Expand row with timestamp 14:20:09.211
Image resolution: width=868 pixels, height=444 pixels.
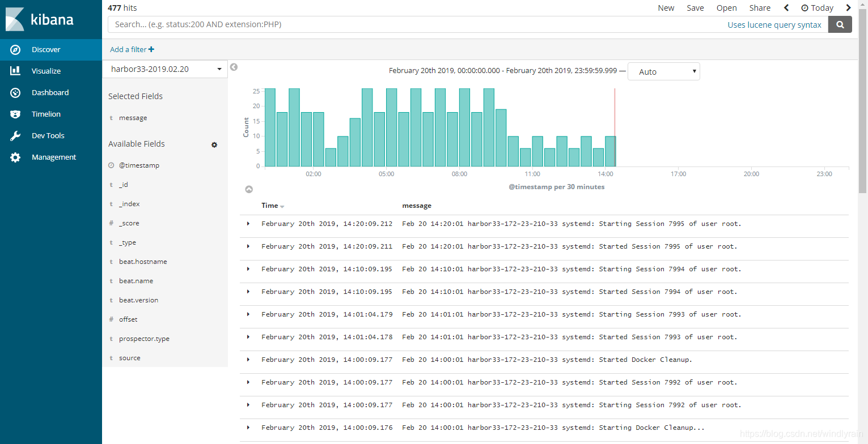click(x=248, y=246)
